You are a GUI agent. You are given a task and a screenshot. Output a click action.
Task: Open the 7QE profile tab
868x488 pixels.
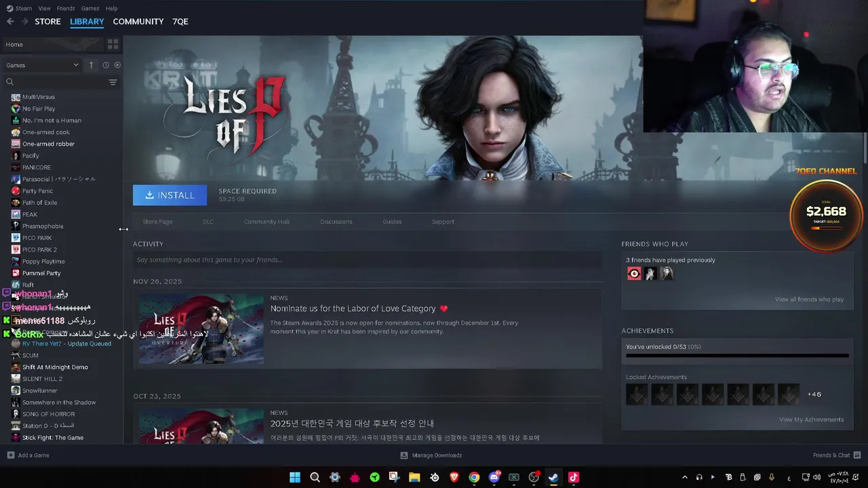pos(180,22)
